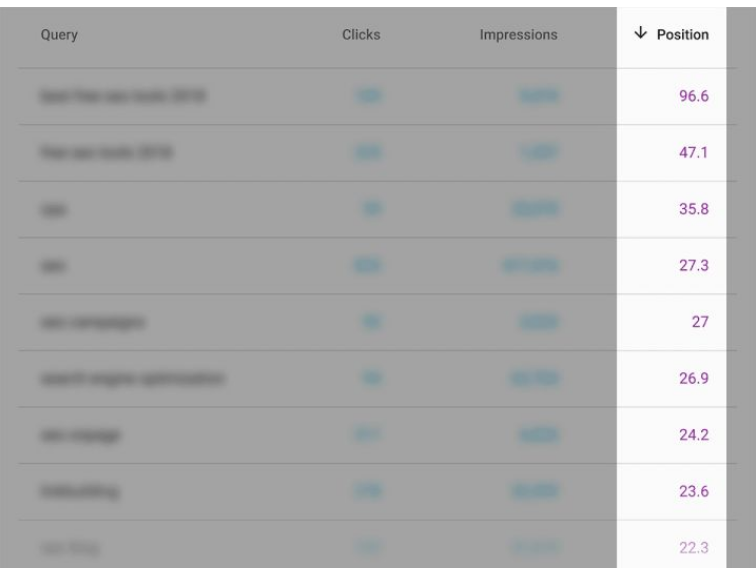Click blurred clicks value in 27.3 row
This screenshot has width=756, height=568.
coord(367,265)
